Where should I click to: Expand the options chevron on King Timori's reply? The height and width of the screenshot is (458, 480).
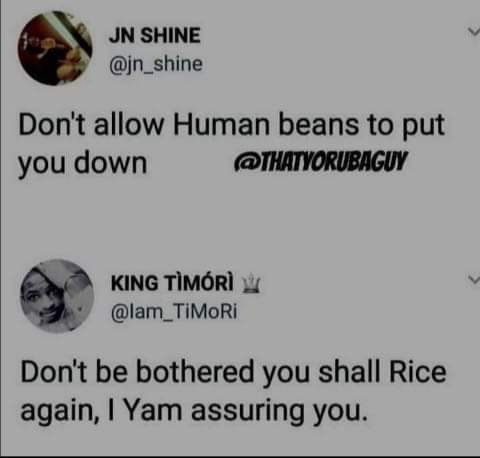(x=473, y=279)
